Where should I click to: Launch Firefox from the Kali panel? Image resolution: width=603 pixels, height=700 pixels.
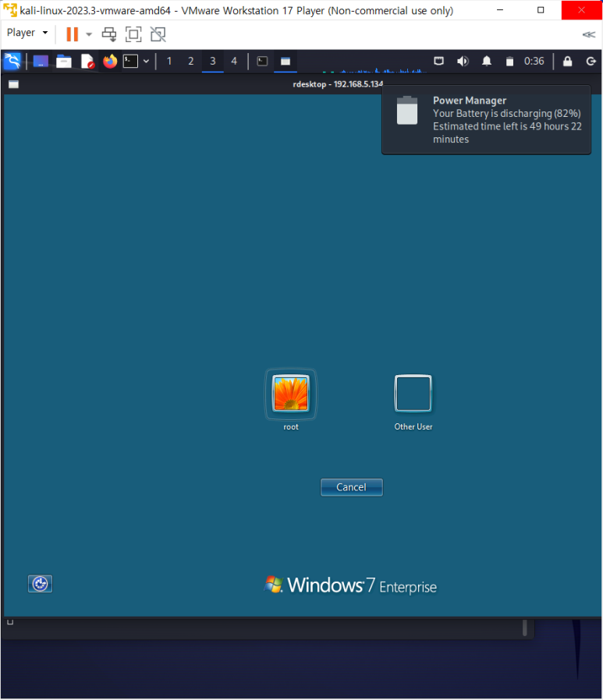coord(110,61)
